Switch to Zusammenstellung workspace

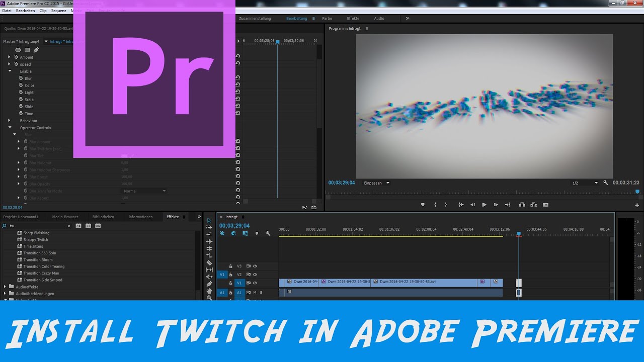255,19
